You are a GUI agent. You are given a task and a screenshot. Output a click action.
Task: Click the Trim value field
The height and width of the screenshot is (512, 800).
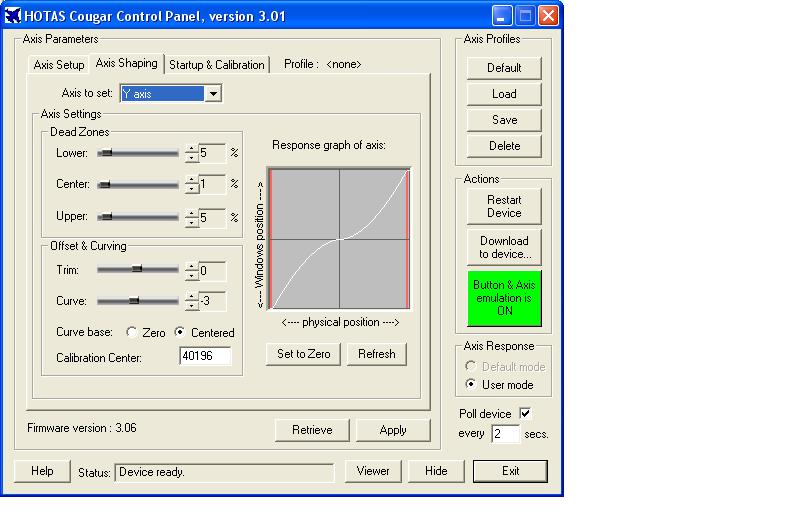[x=212, y=270]
